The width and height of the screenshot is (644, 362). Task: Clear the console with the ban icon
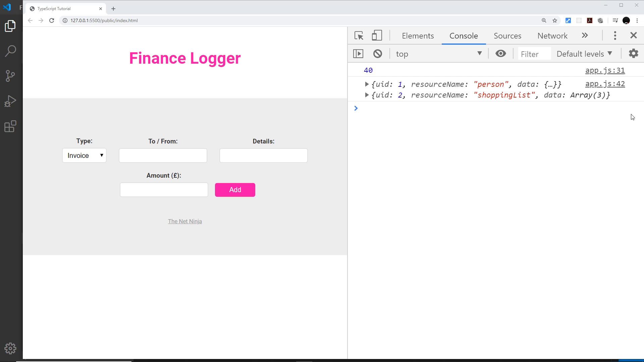coord(378,54)
